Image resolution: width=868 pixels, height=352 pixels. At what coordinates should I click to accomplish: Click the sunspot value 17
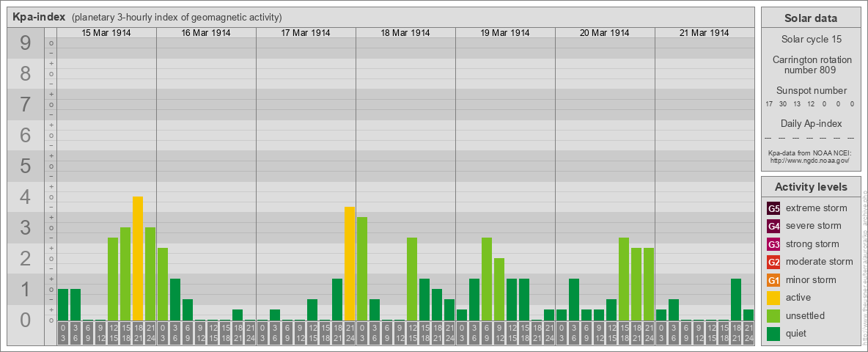[769, 104]
